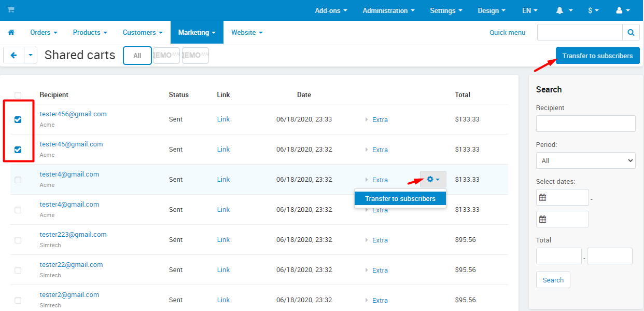Click the blue Transfer to subscribers button

tap(597, 56)
